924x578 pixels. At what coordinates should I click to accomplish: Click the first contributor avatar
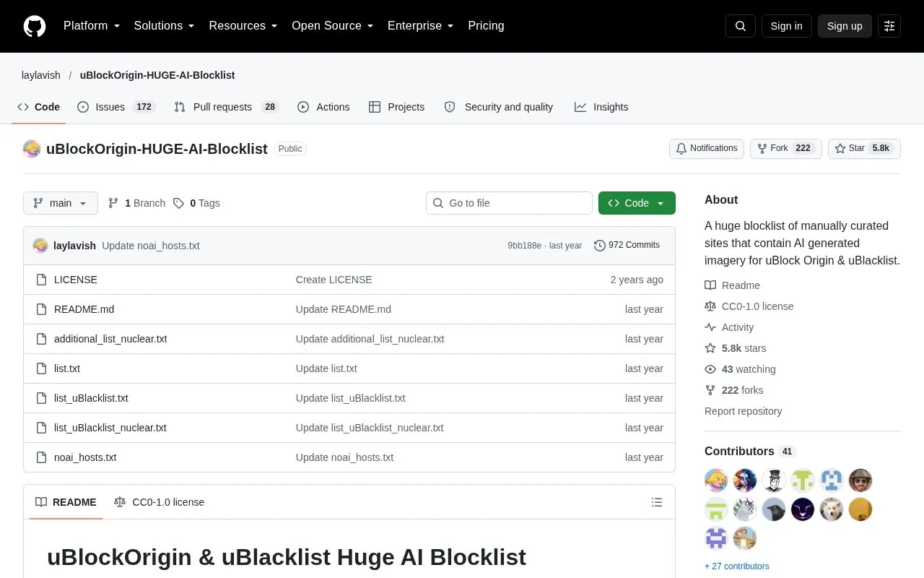716,480
